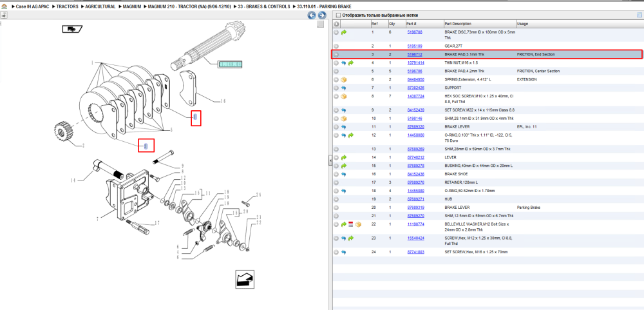Click the blue arrow icon in the THIN NUT row

(x=344, y=63)
